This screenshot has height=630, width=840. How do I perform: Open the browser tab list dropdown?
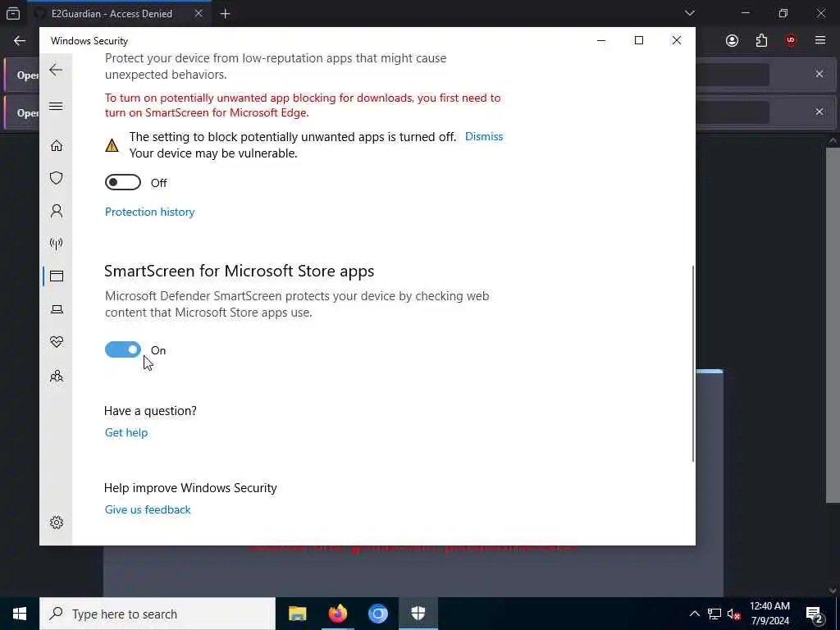[x=689, y=13]
